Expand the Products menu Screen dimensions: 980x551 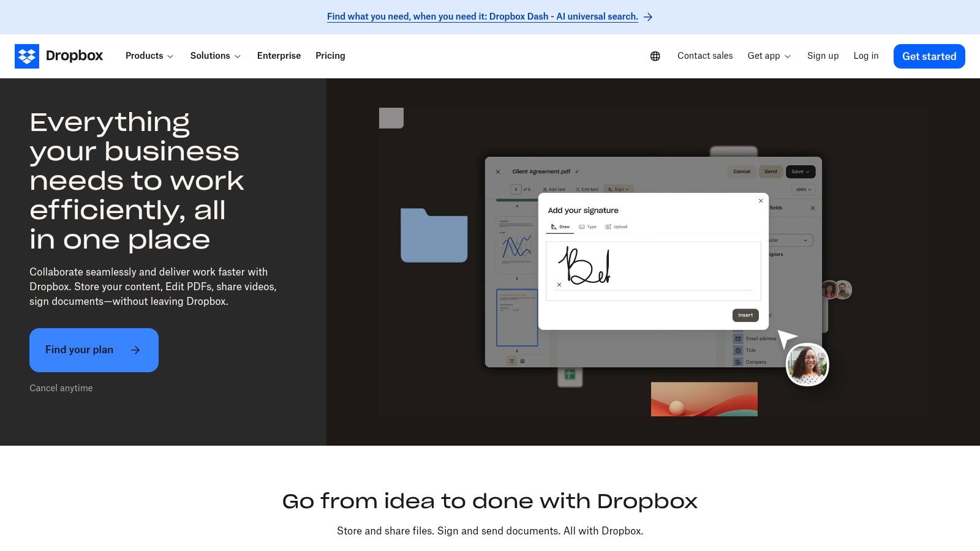point(149,56)
